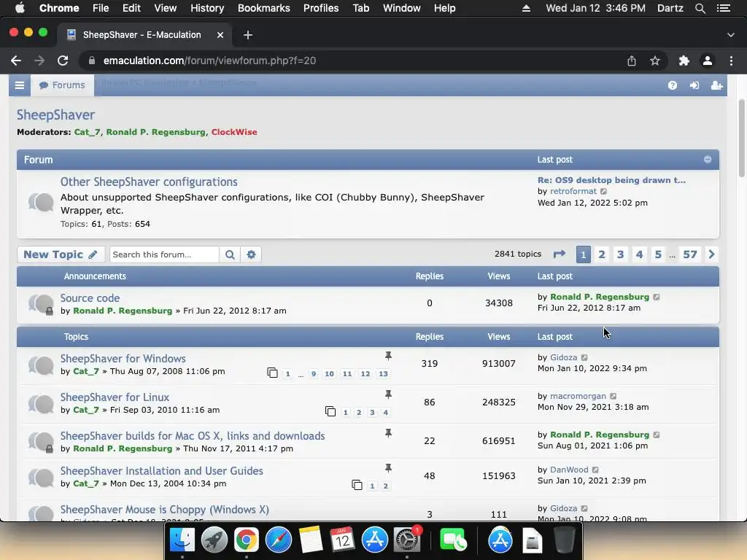Open System Preferences from the Dock
This screenshot has width=747, height=560.
[x=406, y=540]
